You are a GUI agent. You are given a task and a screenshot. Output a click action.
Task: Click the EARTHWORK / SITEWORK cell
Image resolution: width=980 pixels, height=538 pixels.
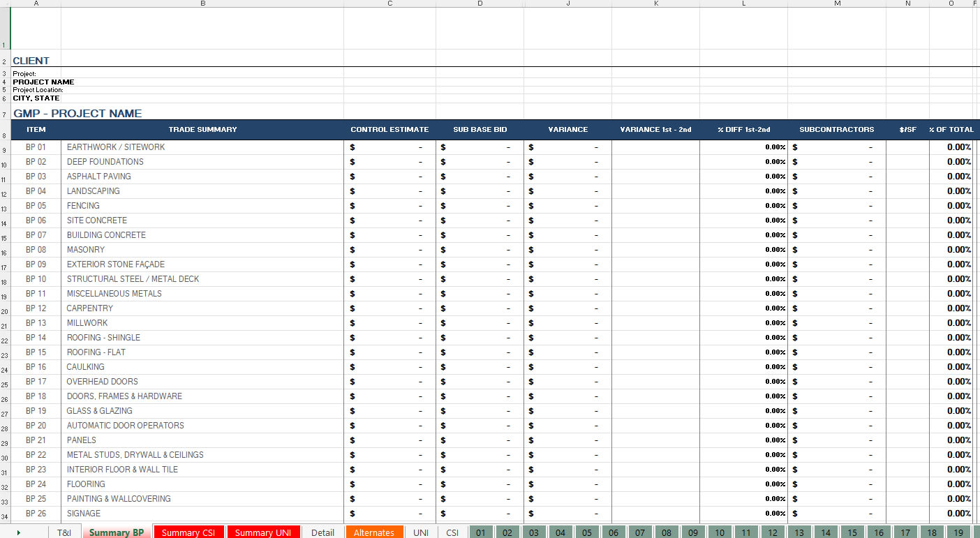click(116, 147)
